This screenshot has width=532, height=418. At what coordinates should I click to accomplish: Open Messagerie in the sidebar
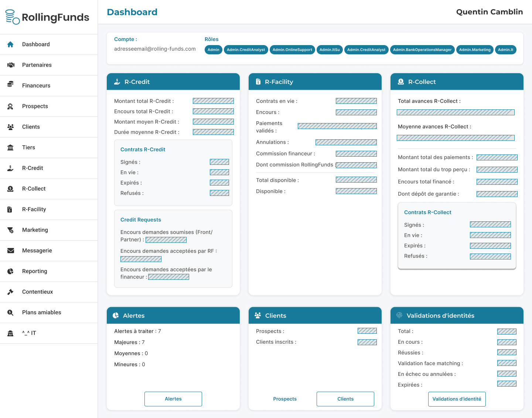[49, 251]
